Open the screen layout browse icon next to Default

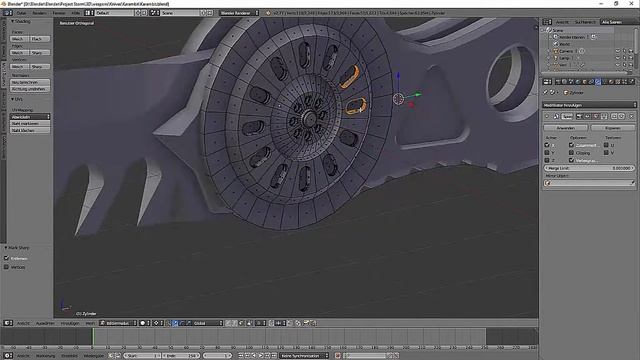tap(89, 13)
